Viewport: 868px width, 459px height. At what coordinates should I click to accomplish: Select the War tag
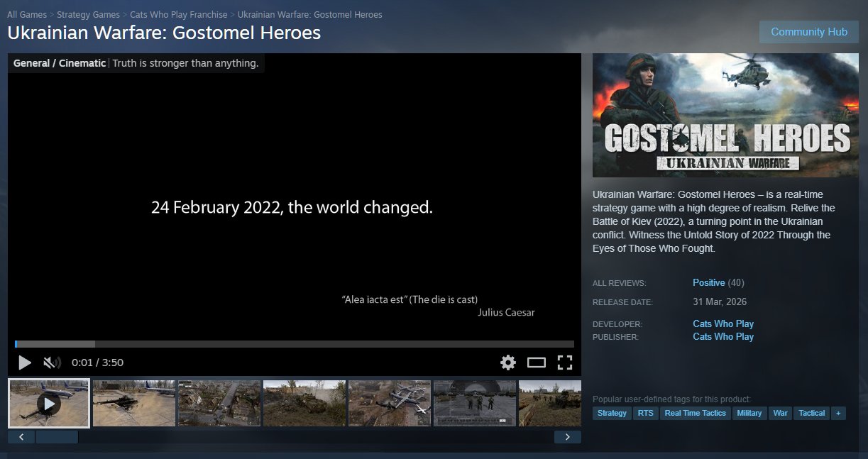781,413
